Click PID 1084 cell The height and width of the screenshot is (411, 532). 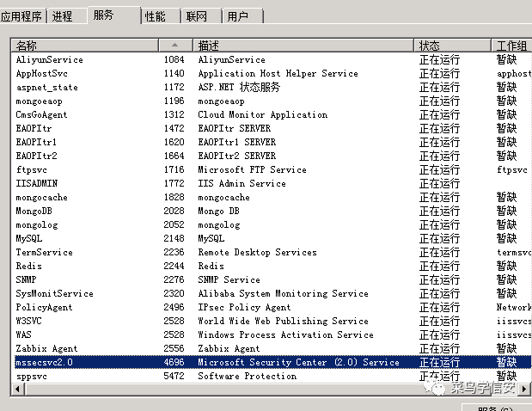click(174, 59)
